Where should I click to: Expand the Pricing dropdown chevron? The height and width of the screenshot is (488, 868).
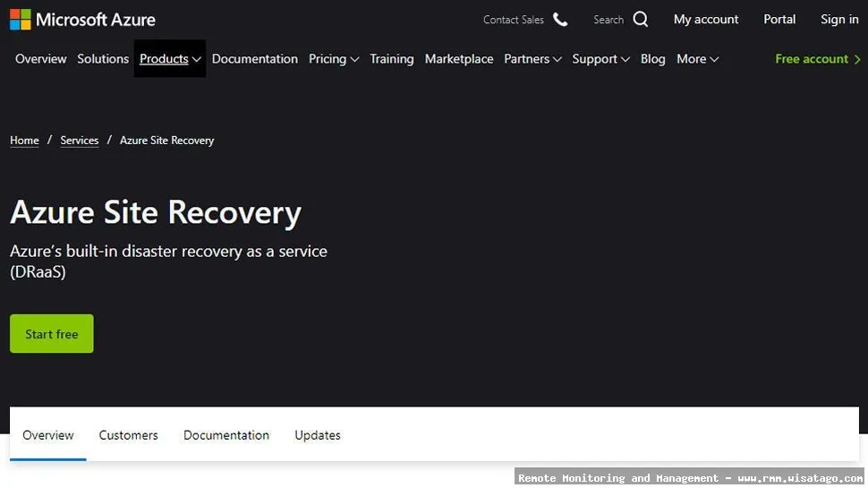click(x=355, y=59)
